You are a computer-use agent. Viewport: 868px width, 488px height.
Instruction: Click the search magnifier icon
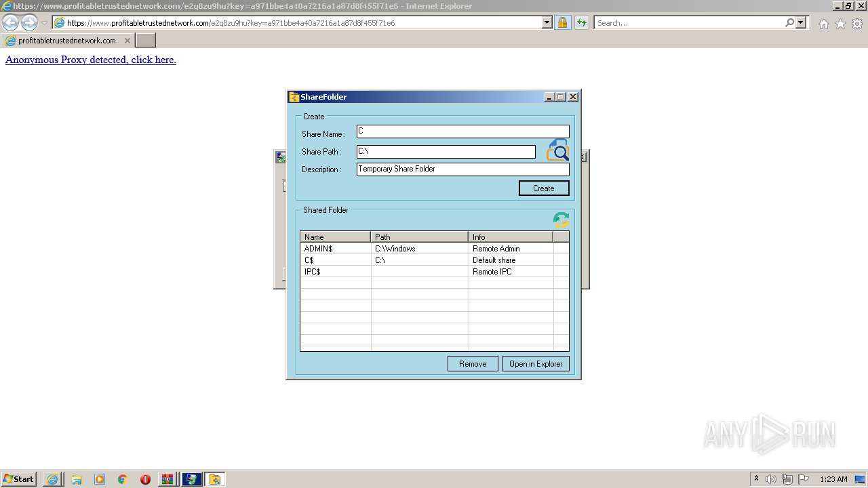[x=789, y=22]
